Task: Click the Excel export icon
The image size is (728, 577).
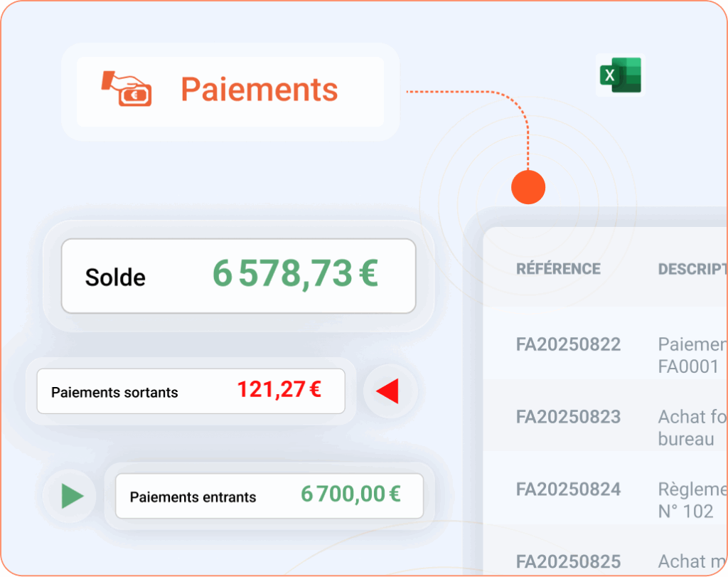Action: 620,75
